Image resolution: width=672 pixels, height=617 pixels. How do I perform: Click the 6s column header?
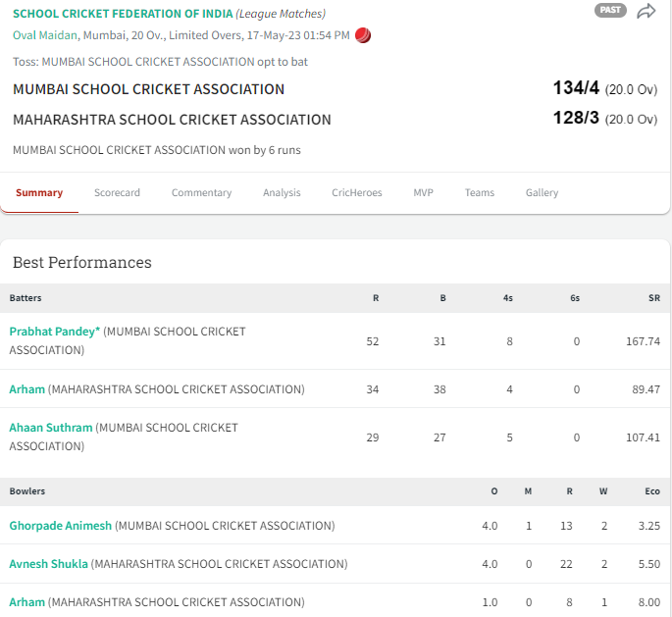click(575, 298)
